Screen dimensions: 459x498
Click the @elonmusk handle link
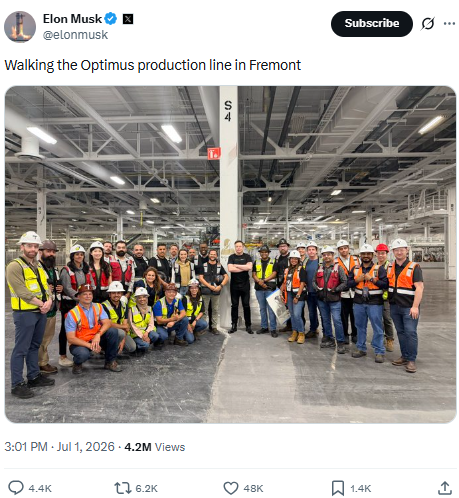(75, 35)
